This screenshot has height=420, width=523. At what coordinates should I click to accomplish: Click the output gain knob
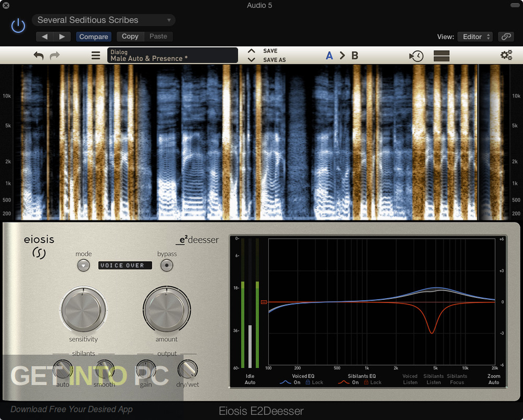(x=146, y=369)
